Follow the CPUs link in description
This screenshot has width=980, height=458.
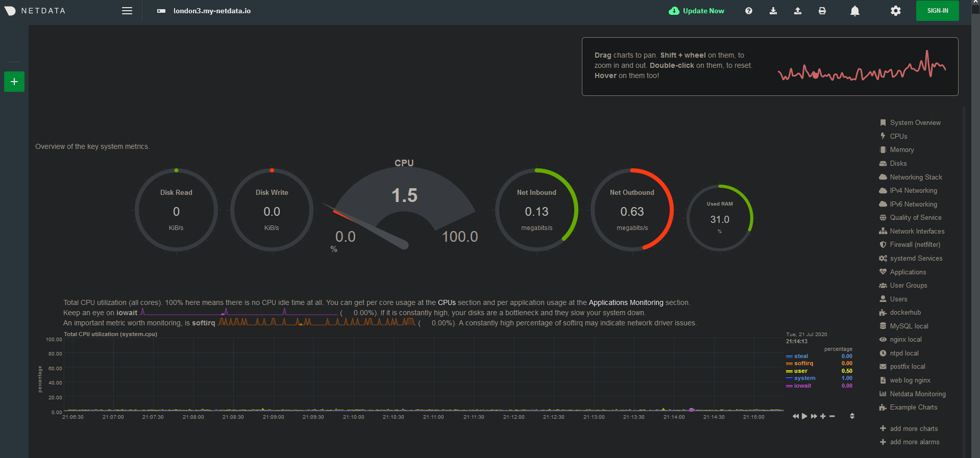(447, 302)
